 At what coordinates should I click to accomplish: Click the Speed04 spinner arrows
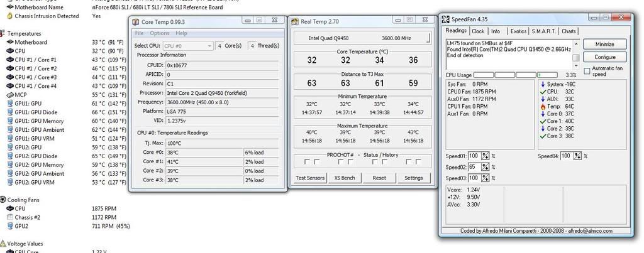577,156
